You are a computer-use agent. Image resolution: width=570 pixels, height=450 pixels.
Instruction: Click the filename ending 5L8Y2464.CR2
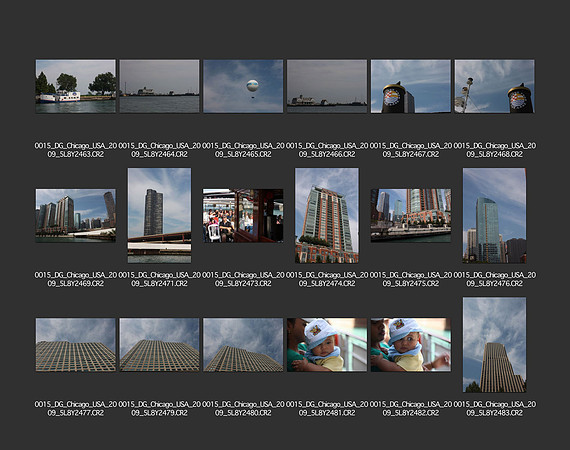tap(159, 150)
